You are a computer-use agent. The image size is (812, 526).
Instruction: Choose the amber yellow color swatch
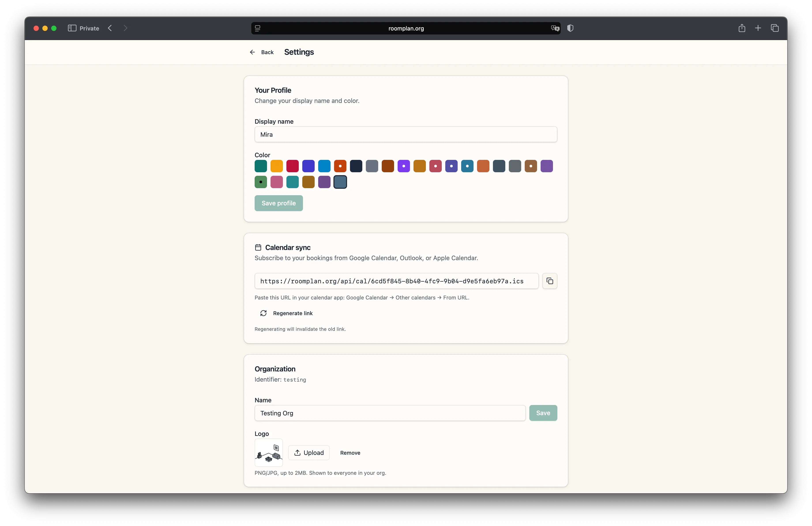point(276,166)
